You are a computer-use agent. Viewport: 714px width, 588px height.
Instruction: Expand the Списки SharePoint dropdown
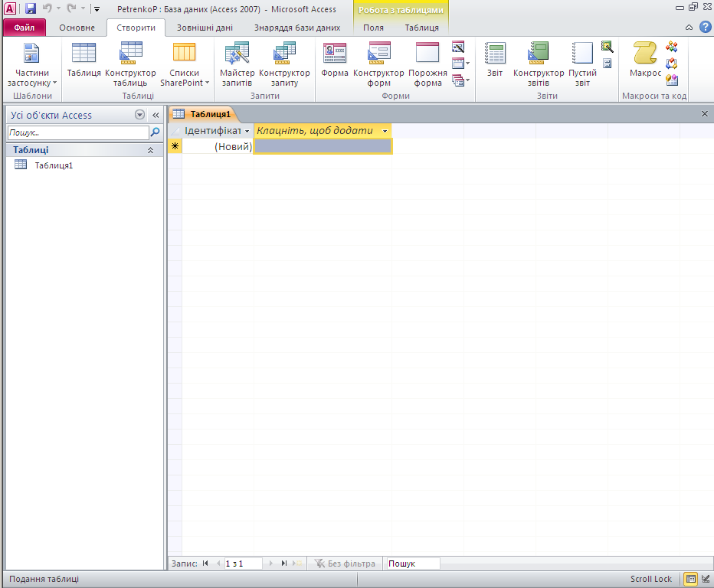[184, 78]
